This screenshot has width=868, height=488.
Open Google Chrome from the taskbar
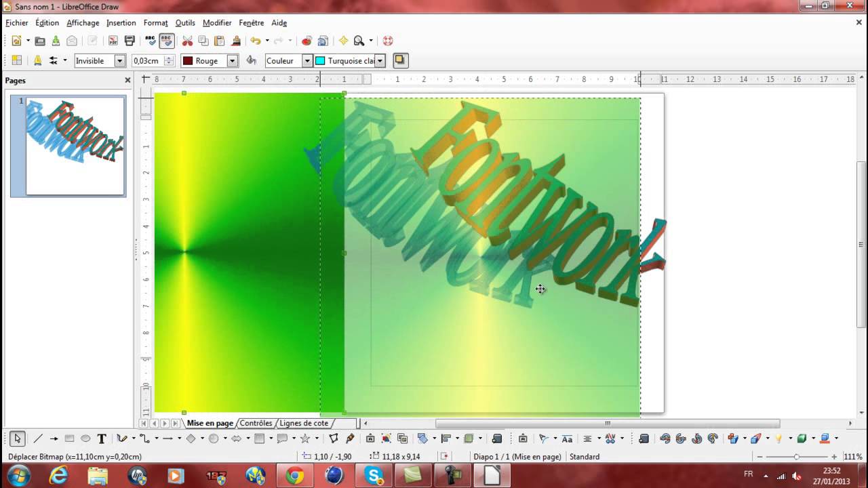click(295, 476)
